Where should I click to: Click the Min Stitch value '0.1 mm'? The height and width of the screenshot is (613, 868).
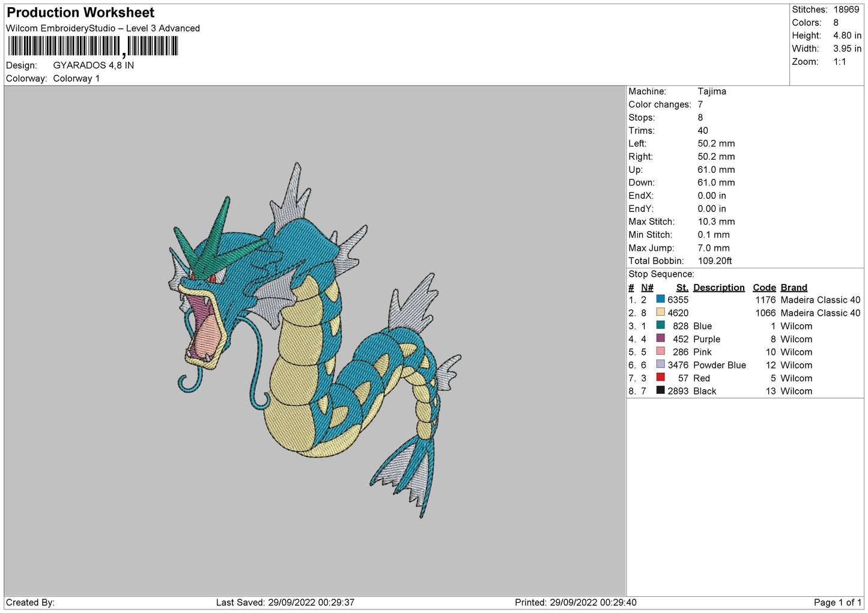714,235
